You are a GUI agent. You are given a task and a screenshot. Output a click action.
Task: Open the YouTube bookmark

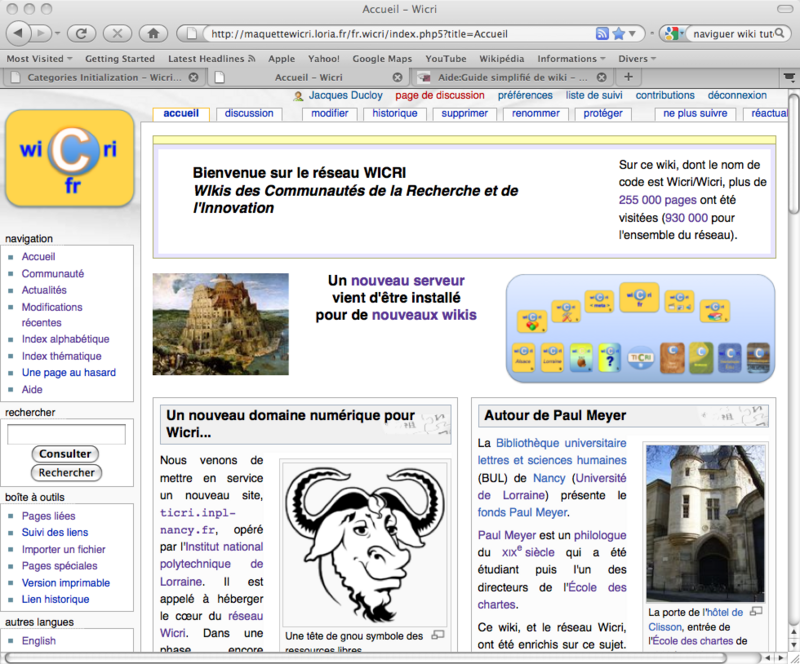click(446, 59)
